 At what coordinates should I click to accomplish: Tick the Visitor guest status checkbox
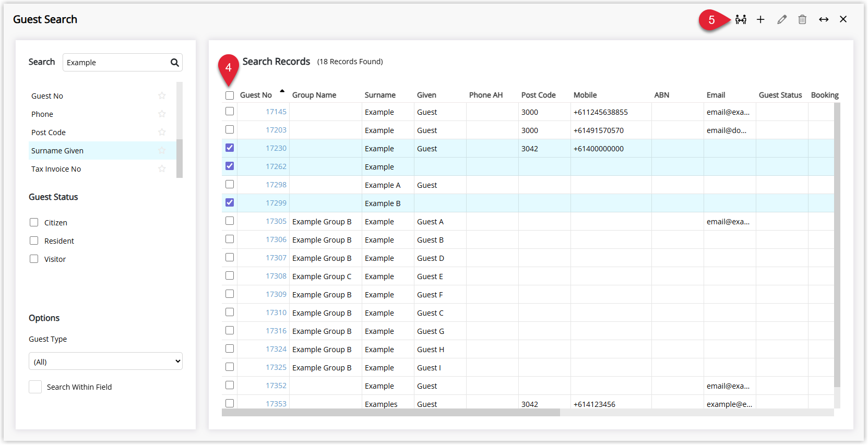(34, 259)
